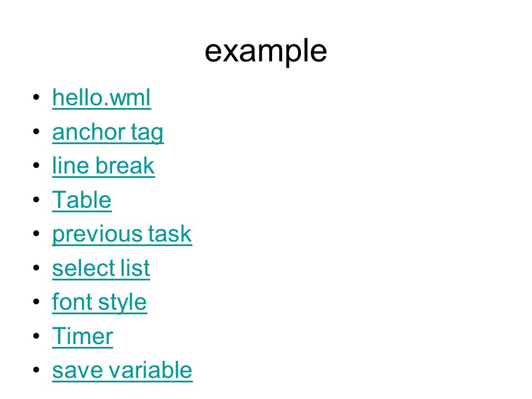Viewport: 532px width, 399px height.
Task: Go to the select list link
Action: tap(101, 268)
